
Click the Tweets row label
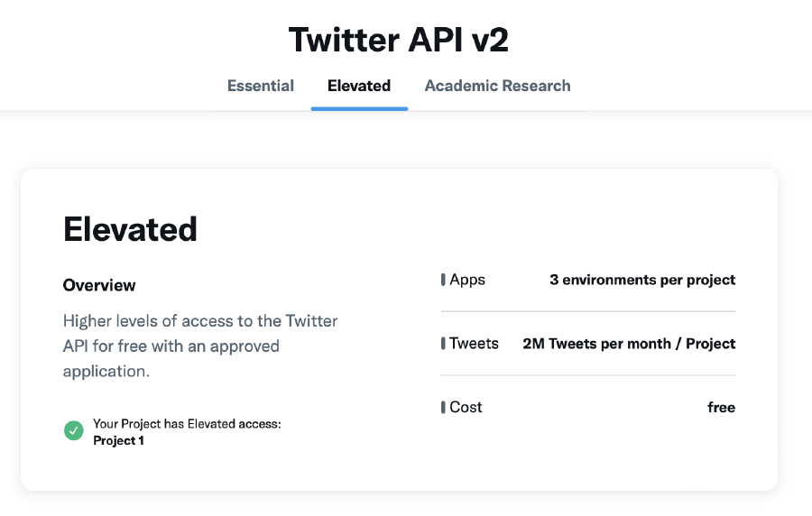474,344
